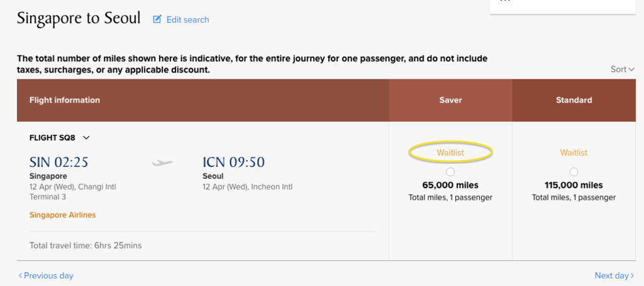Click the 65,000 miles Saver price
Image resolution: width=644 pixels, height=286 pixels.
pos(450,185)
